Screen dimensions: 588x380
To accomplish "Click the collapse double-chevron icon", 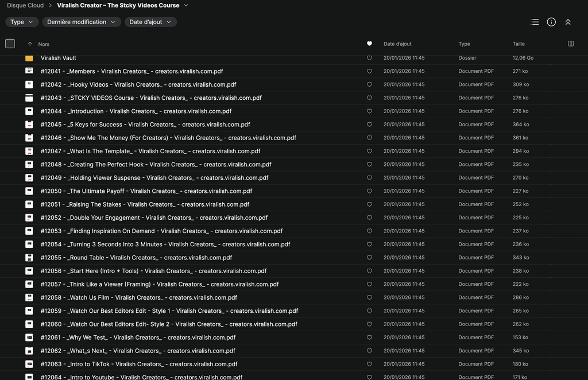I will pos(568,22).
